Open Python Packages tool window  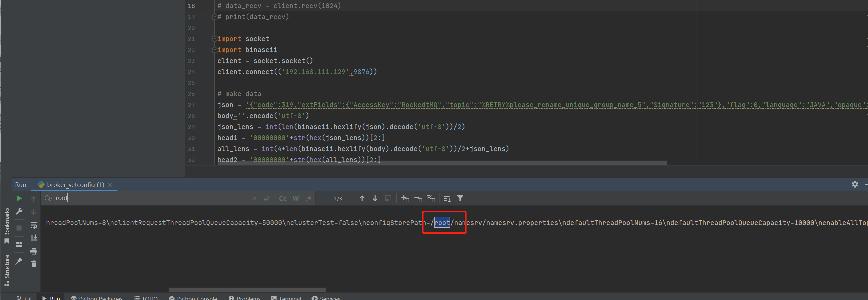coord(97,298)
